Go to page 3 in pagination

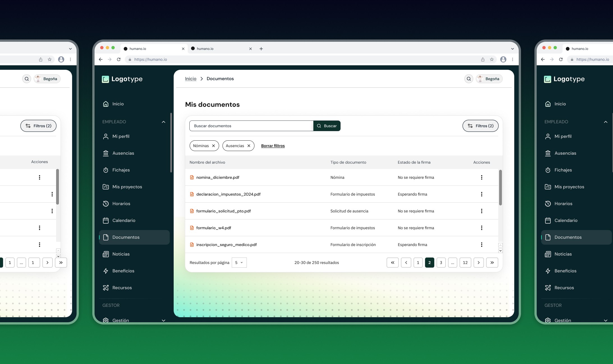click(x=441, y=263)
